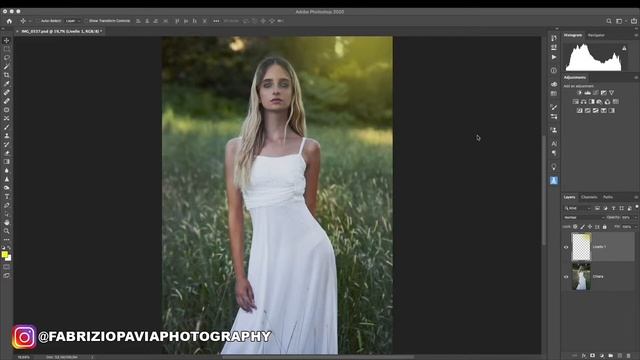Image resolution: width=640 pixels, height=360 pixels.
Task: Switch to the Channels tab
Action: click(589, 197)
